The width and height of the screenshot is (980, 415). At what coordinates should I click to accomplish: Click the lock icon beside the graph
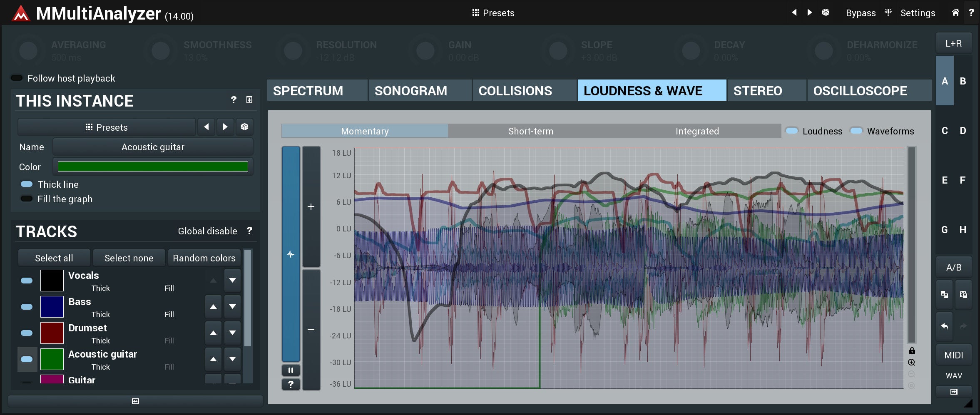pos(912,351)
